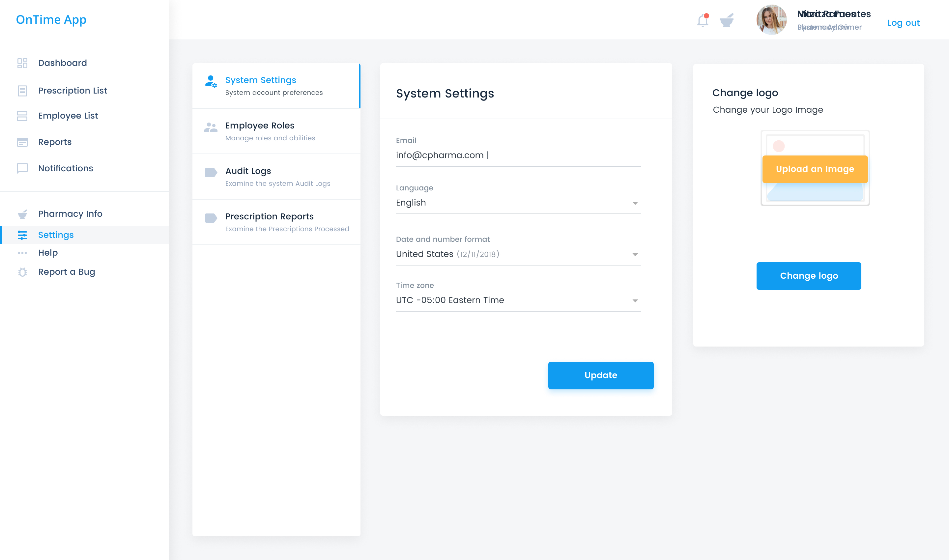The height and width of the screenshot is (560, 949).
Task: Click the Audit Logs tag icon
Action: (211, 173)
